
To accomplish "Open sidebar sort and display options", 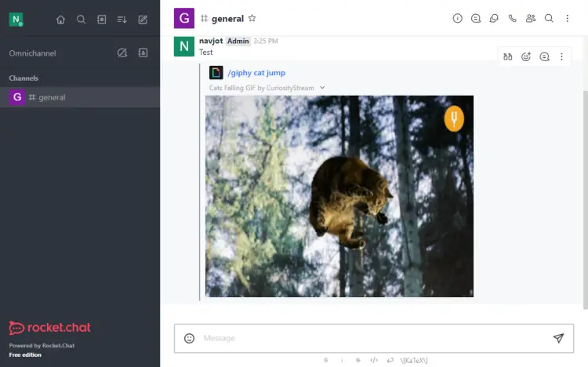I will 122,19.
